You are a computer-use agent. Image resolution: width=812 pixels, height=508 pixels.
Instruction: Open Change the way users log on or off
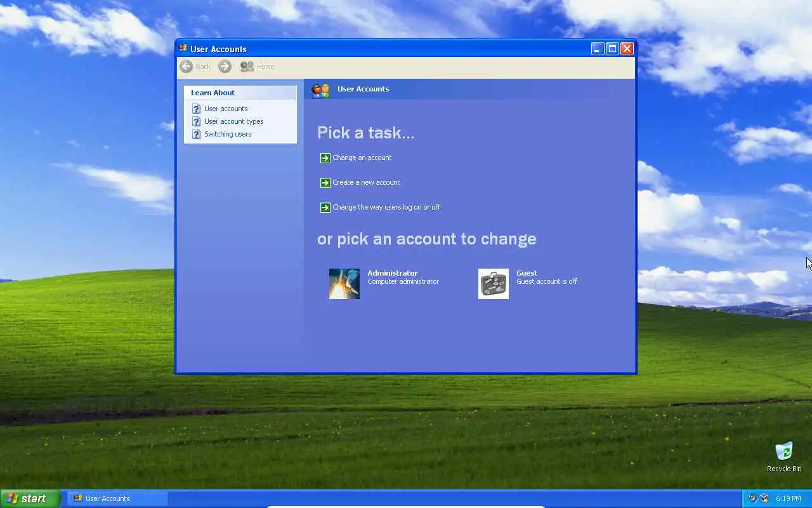click(386, 207)
